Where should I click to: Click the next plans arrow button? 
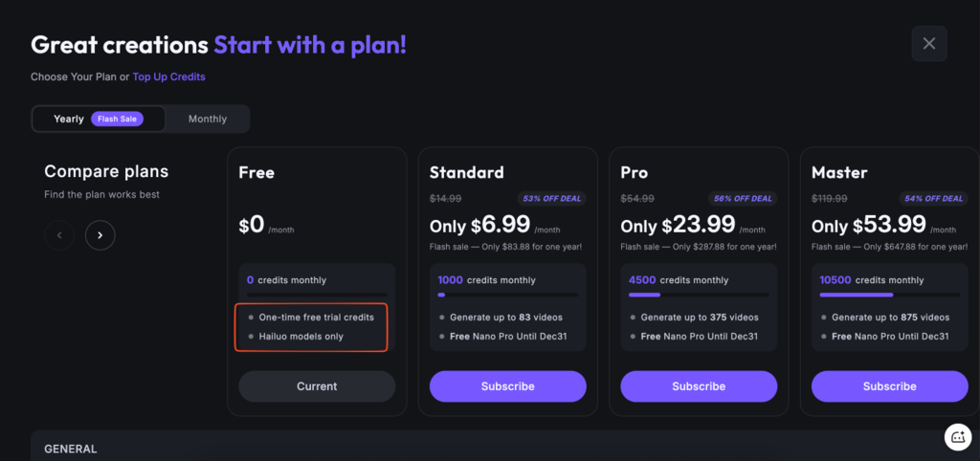tap(100, 235)
